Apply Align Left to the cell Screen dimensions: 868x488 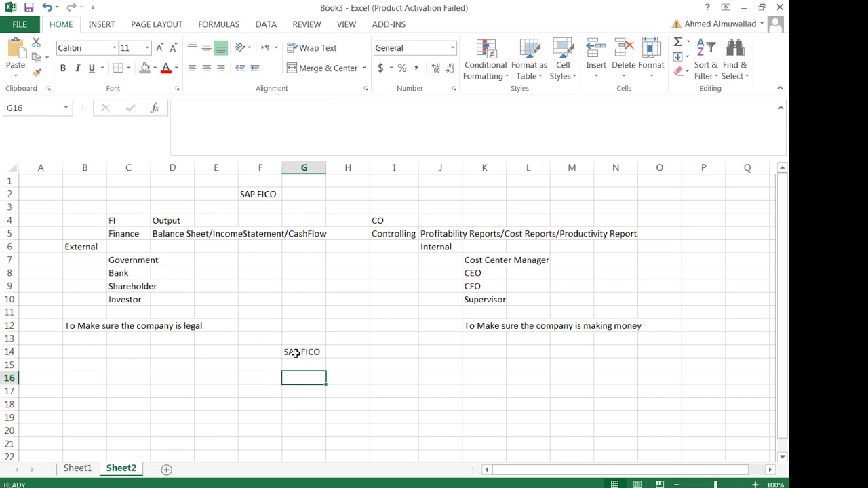tap(192, 68)
